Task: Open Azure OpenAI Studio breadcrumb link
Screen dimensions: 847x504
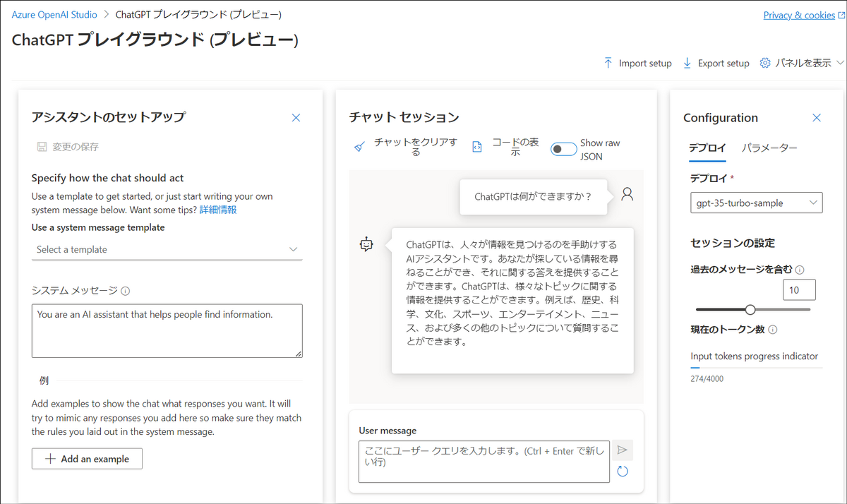Action: 54,14
